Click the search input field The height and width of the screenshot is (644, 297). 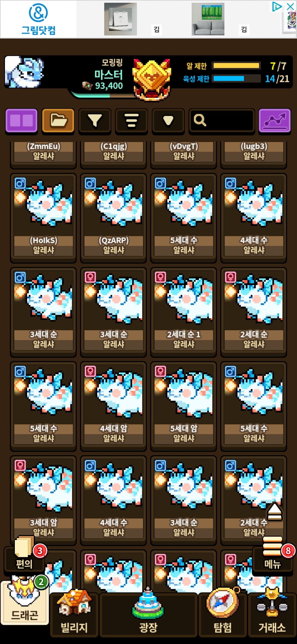[221, 121]
